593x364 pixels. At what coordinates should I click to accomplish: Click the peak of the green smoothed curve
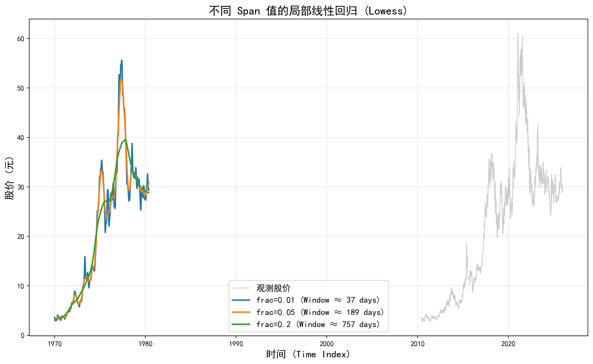pyautogui.click(x=125, y=139)
